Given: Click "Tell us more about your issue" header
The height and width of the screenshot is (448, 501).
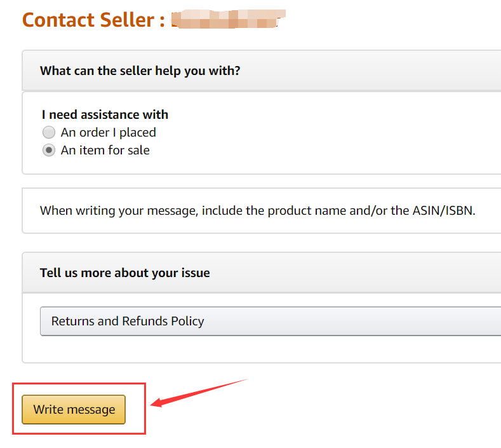Looking at the screenshot, I should pos(124,273).
